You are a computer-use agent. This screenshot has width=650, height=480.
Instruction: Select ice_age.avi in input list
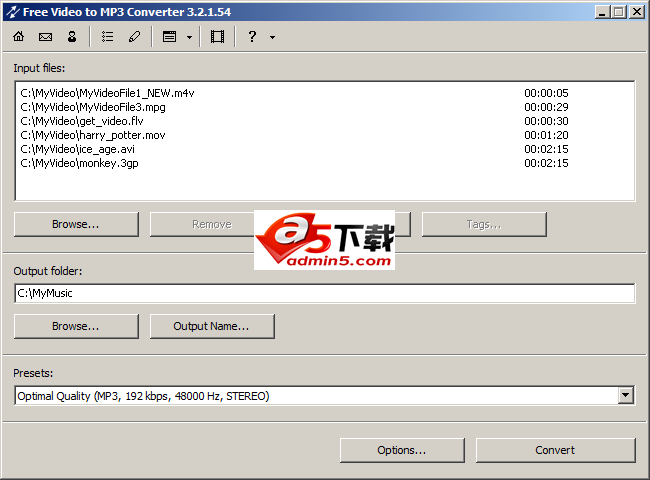tap(78, 149)
